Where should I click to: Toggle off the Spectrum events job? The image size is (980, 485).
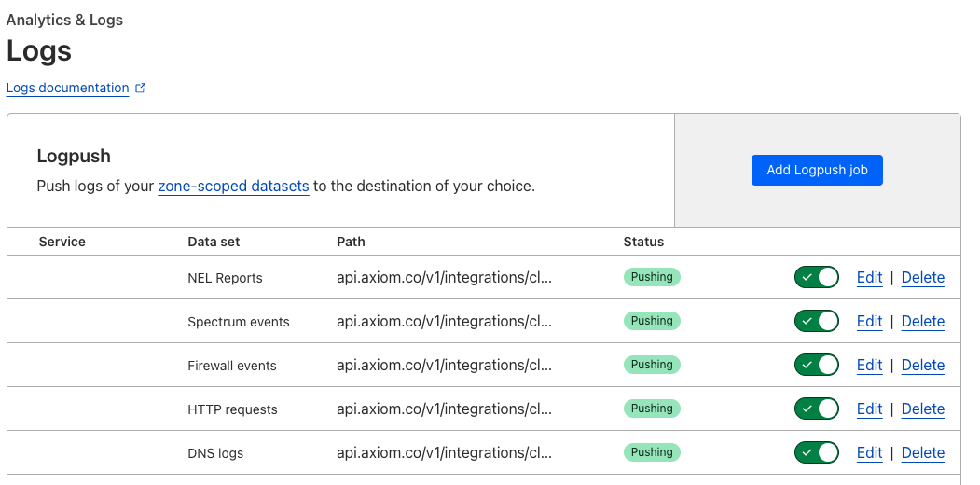(817, 321)
